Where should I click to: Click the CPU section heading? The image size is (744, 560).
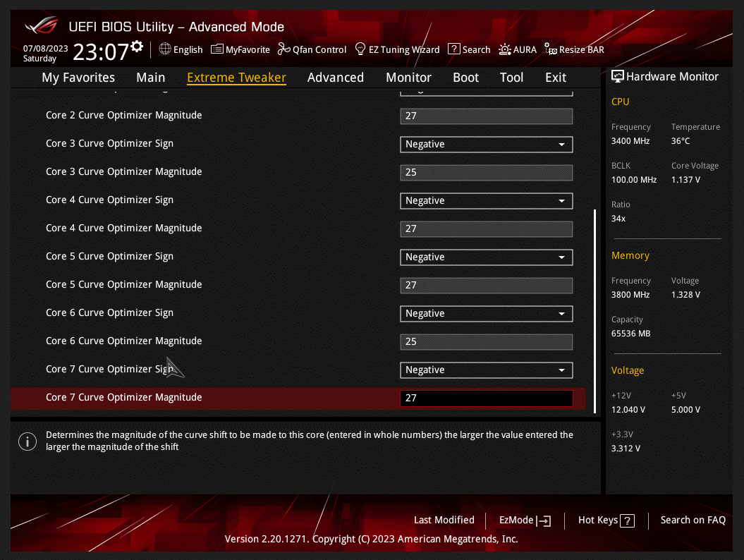[620, 102]
